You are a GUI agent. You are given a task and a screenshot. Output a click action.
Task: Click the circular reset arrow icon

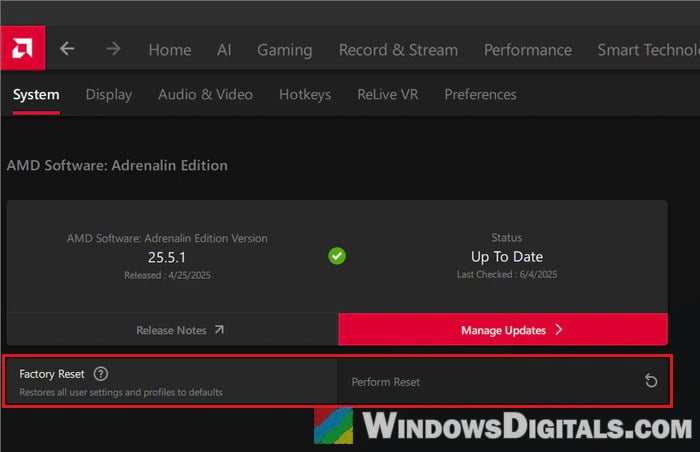(651, 381)
